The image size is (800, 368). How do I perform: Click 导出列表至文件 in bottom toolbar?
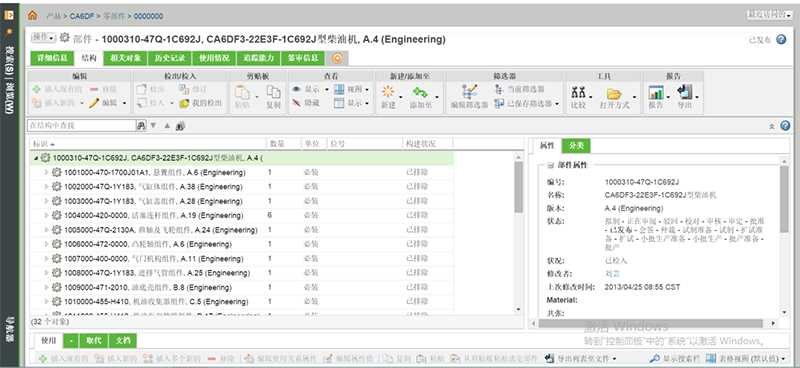tap(581, 359)
